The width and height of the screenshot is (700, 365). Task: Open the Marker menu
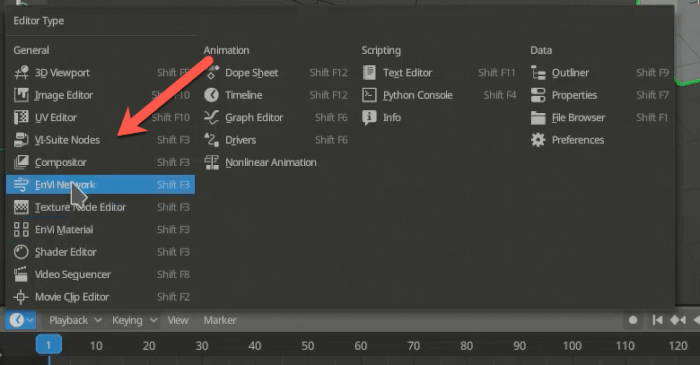click(x=220, y=320)
